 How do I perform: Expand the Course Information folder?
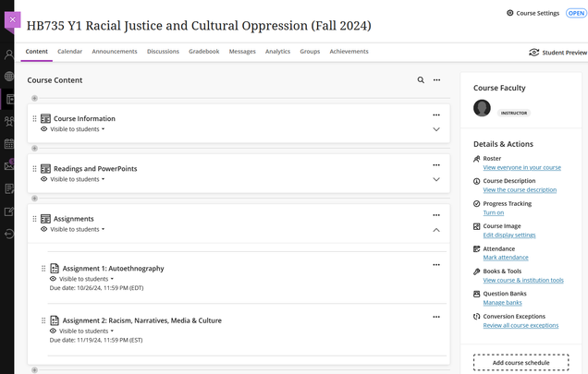(436, 129)
